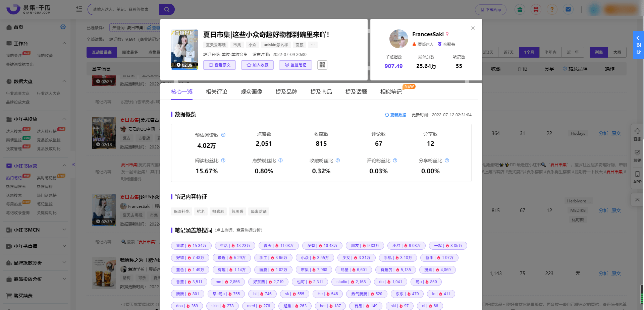
Task: Switch to 提及商品 tab
Action: pyautogui.click(x=321, y=92)
